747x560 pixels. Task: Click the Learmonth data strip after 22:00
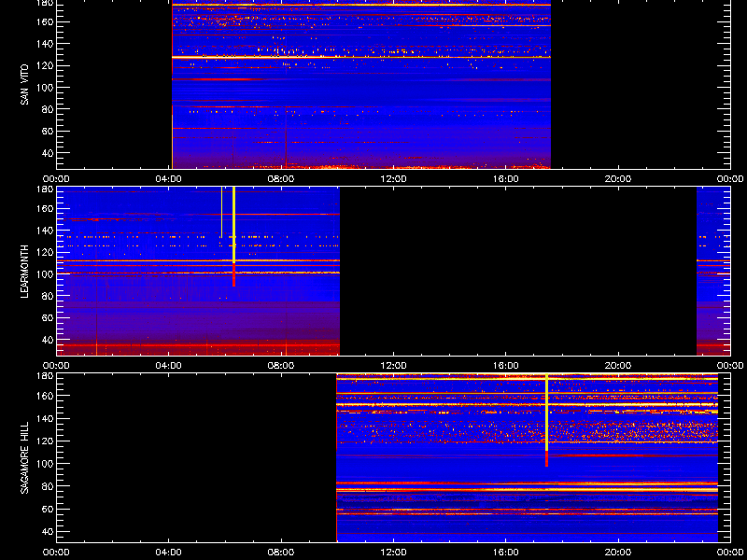713,271
